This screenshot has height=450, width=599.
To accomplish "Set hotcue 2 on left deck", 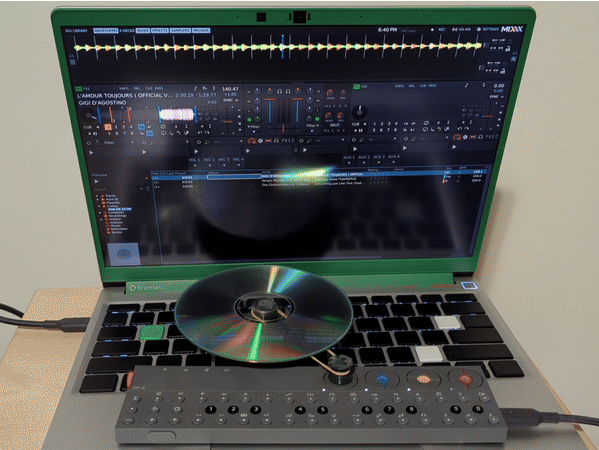I will (116, 127).
